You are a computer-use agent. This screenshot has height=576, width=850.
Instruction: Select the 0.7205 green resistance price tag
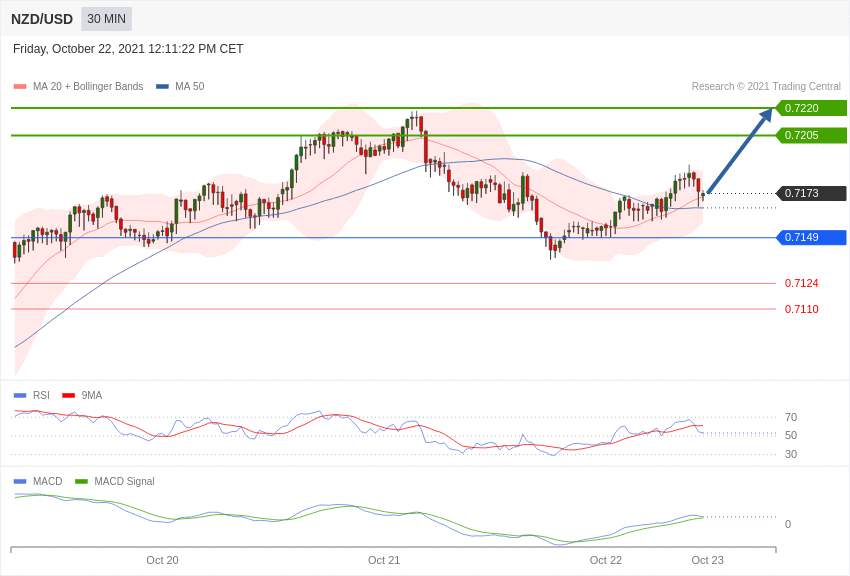click(x=811, y=135)
